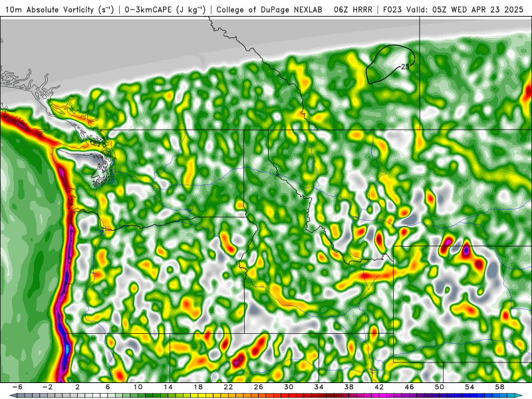Click the 42 tick label on the color scale
The height and width of the screenshot is (399, 532).
tap(379, 387)
